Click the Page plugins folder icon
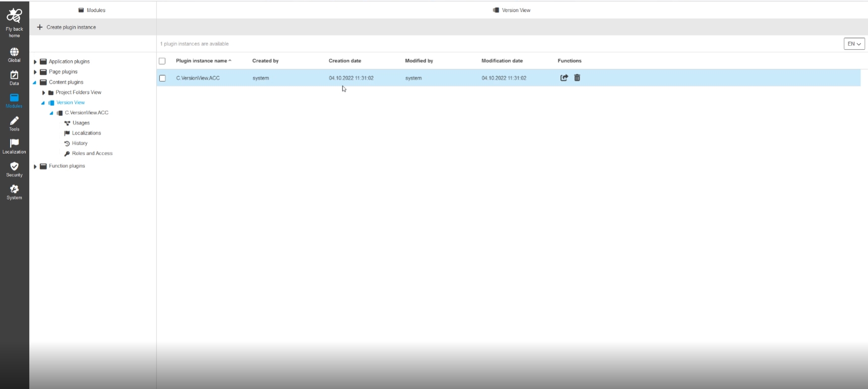 [43, 72]
